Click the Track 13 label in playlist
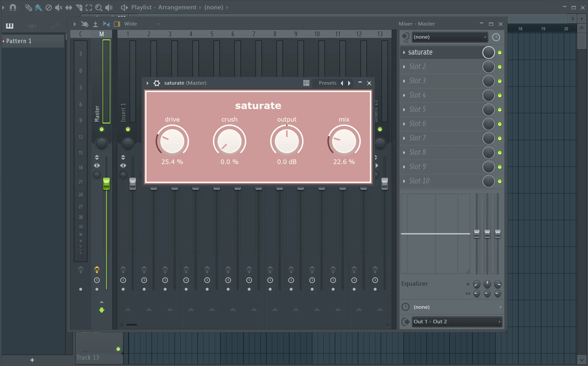 pyautogui.click(x=88, y=357)
